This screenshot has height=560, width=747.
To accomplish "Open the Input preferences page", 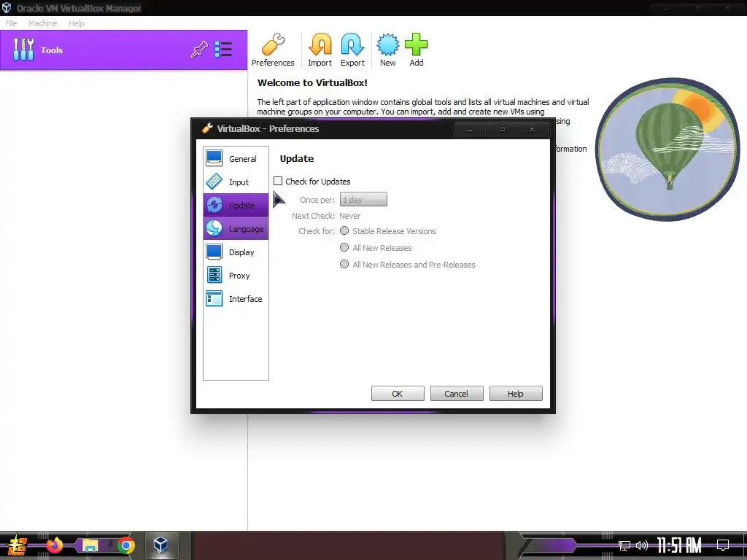I will [236, 182].
